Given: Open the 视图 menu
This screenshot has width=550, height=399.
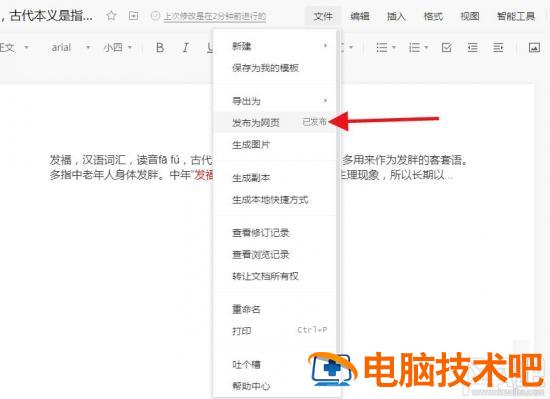Looking at the screenshot, I should [x=470, y=16].
